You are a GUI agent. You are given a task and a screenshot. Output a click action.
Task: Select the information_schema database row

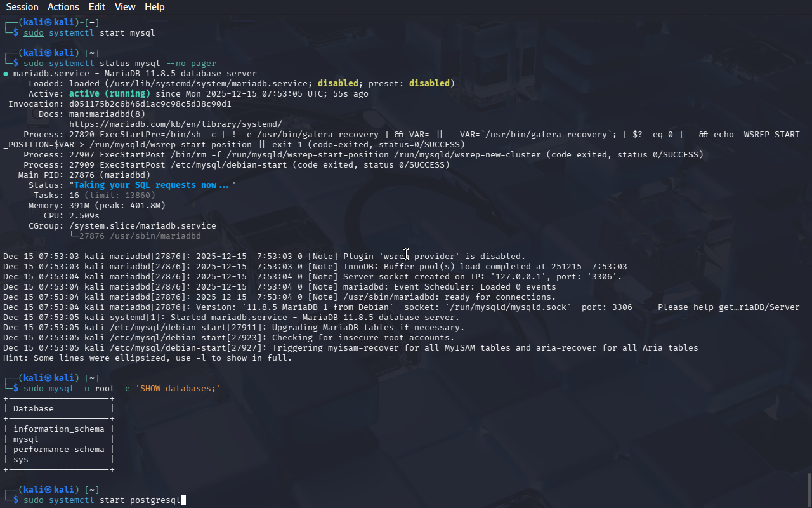58,429
